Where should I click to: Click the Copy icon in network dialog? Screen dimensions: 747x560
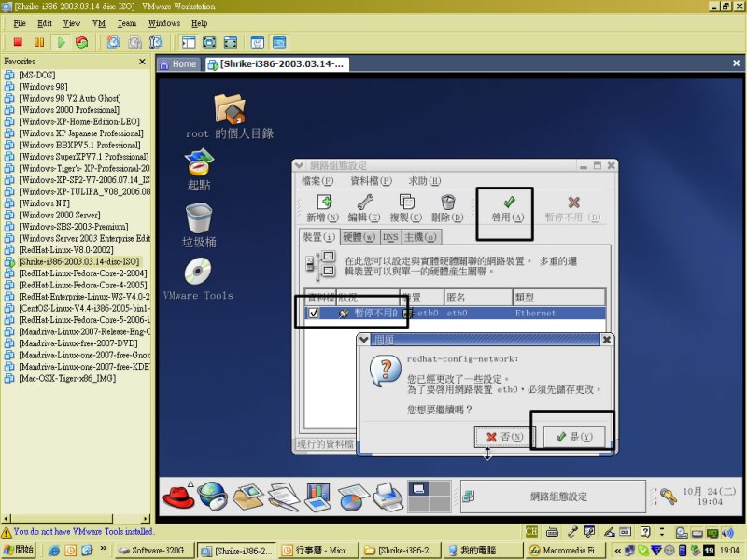[406, 203]
